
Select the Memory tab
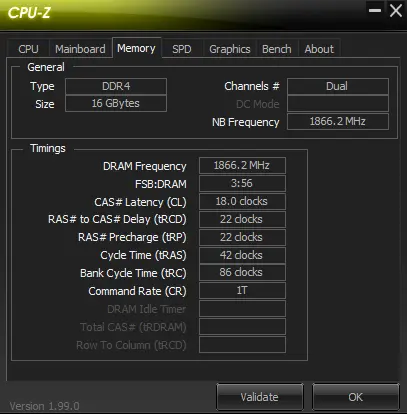pyautogui.click(x=136, y=48)
